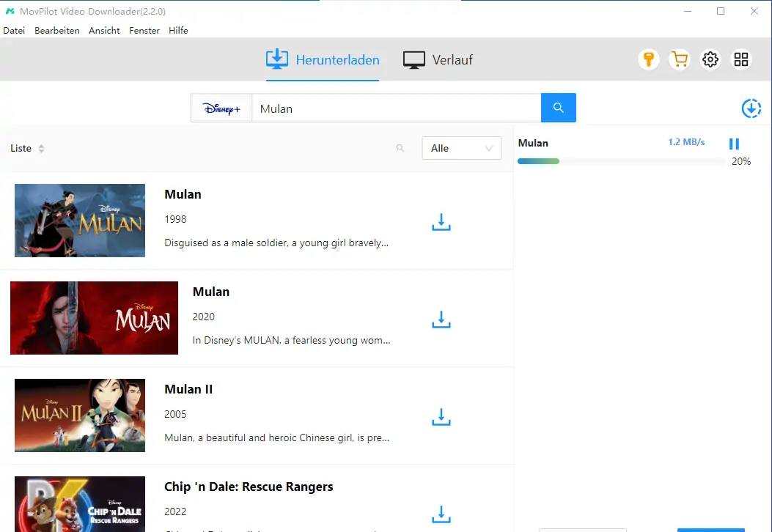Download Mulan 1998 using its download icon
772x532 pixels.
[x=441, y=222]
